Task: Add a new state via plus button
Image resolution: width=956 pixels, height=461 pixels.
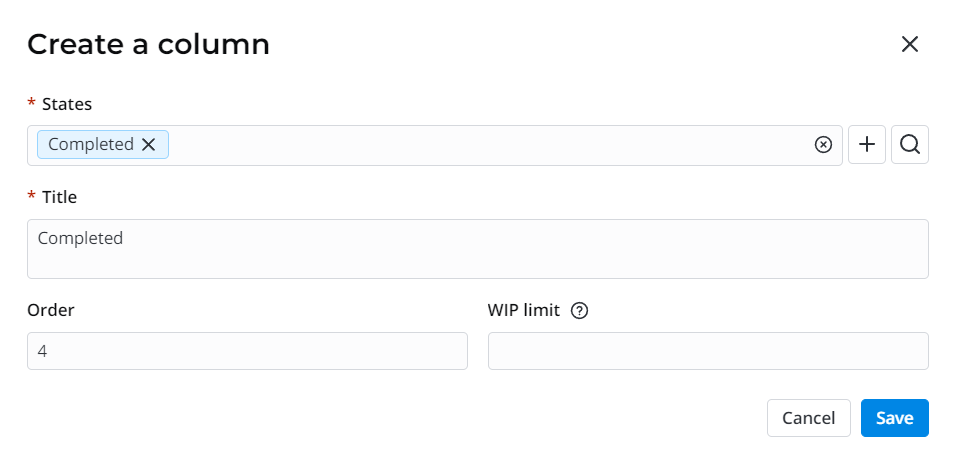Action: 867,145
